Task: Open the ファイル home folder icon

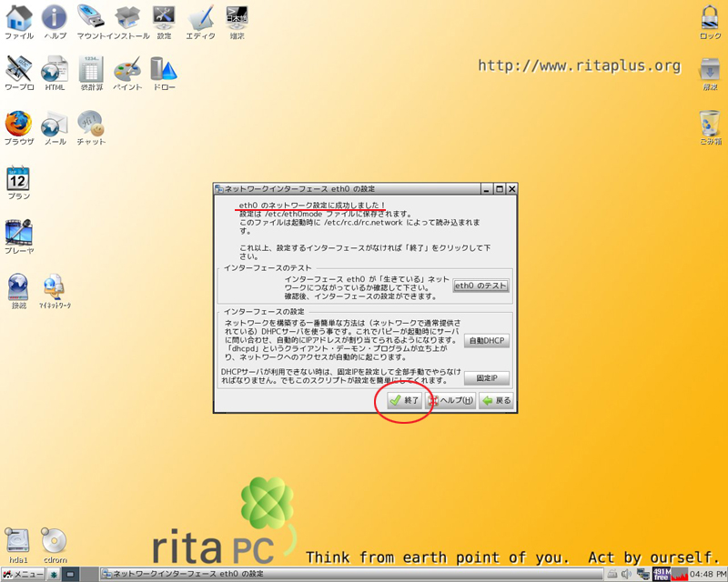Action: [x=18, y=18]
